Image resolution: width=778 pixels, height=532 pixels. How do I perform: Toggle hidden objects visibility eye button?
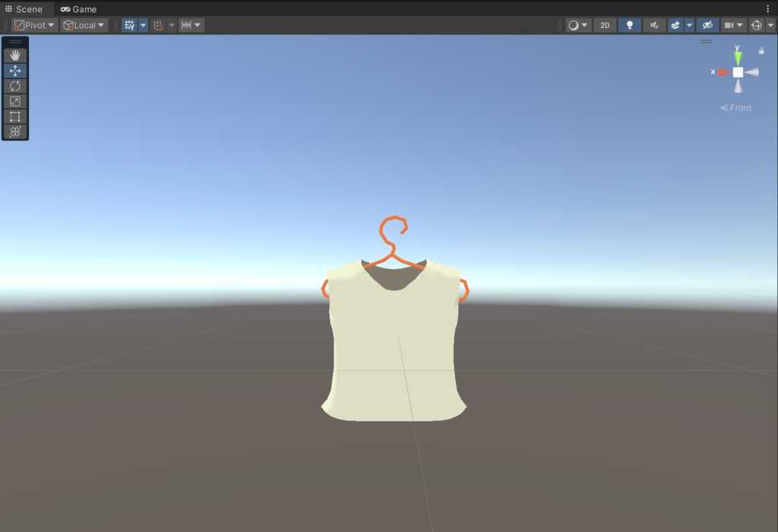[707, 25]
